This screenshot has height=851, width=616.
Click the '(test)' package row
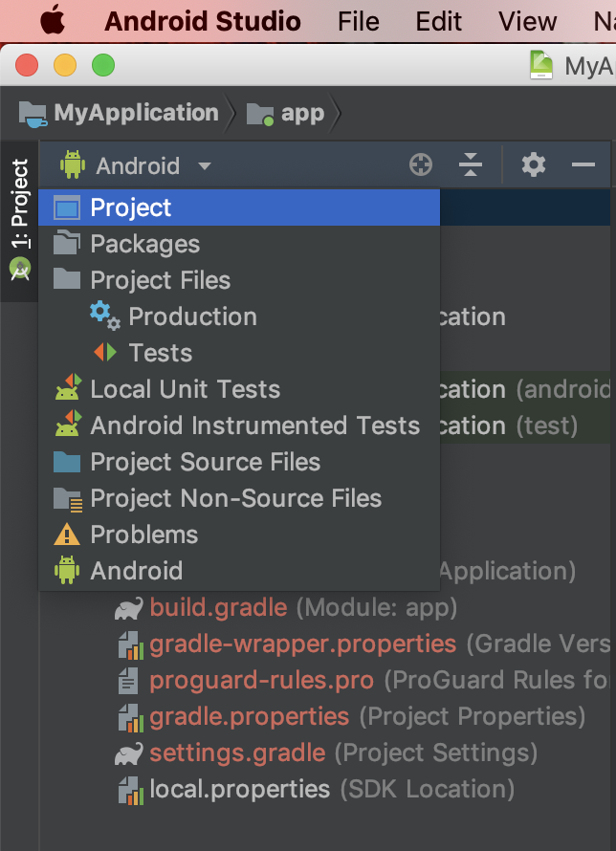[x=525, y=425]
